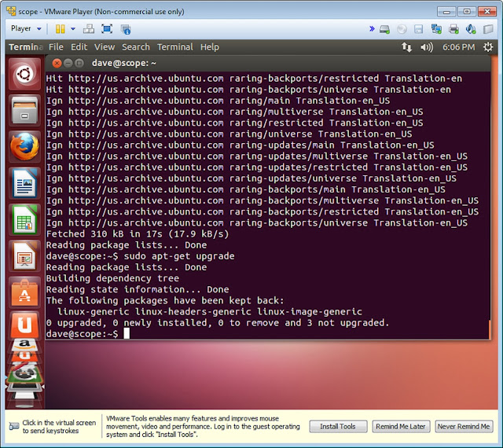The height and width of the screenshot is (448, 503).
Task: Click the 6:06 PM clock
Action: 458,47
